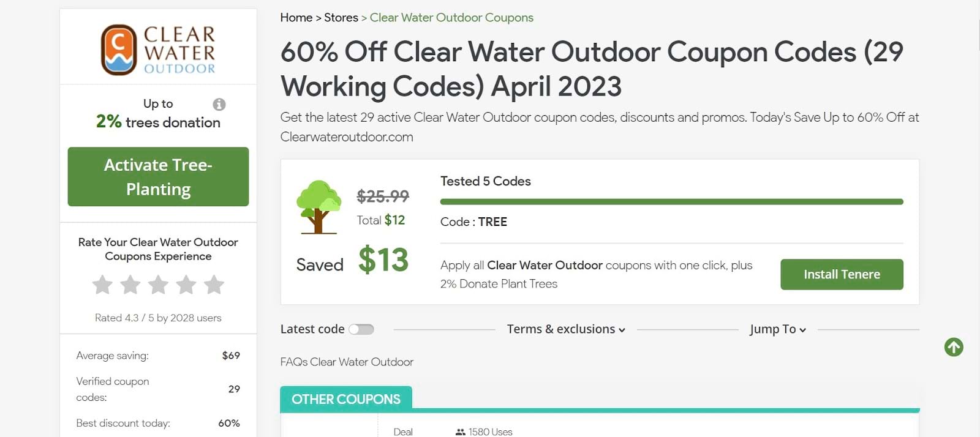Expand Terms & exclusions dropdown

pos(566,329)
